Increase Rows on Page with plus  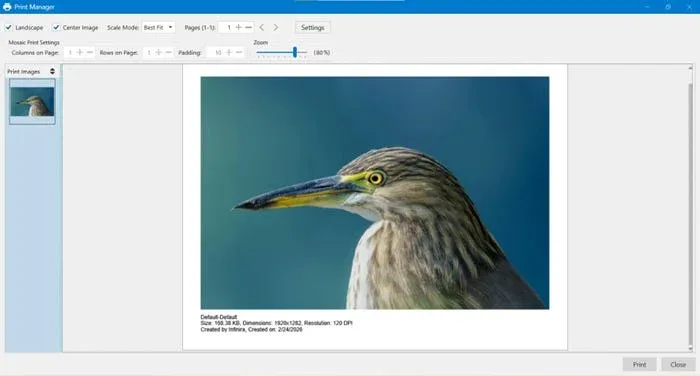coord(158,53)
